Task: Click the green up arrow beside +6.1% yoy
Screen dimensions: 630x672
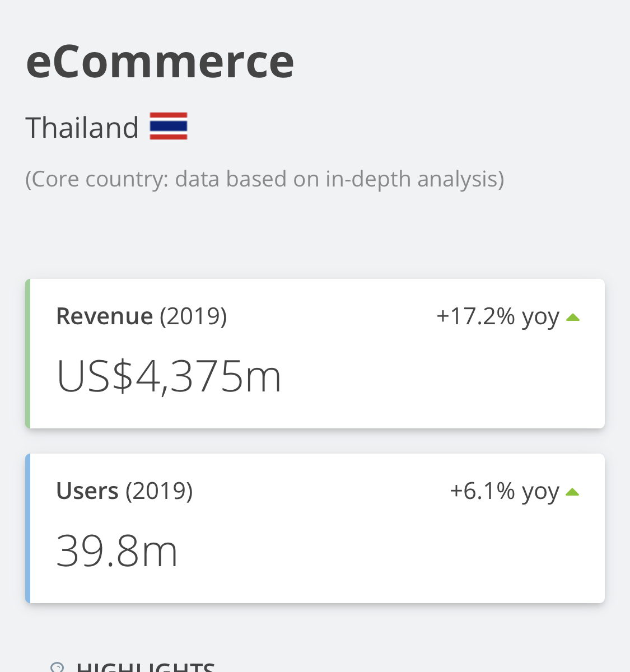Action: (572, 492)
